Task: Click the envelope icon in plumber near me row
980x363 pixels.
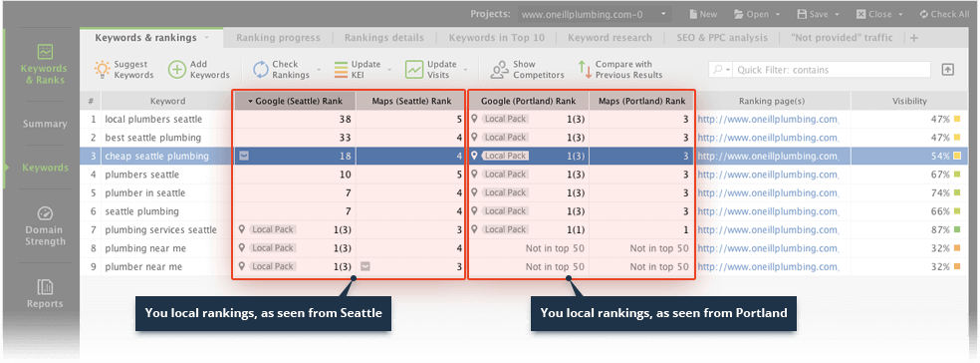Action: point(366,266)
